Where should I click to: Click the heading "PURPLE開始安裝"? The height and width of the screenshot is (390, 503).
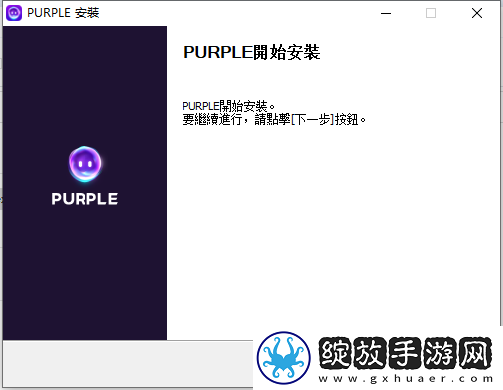click(x=252, y=53)
